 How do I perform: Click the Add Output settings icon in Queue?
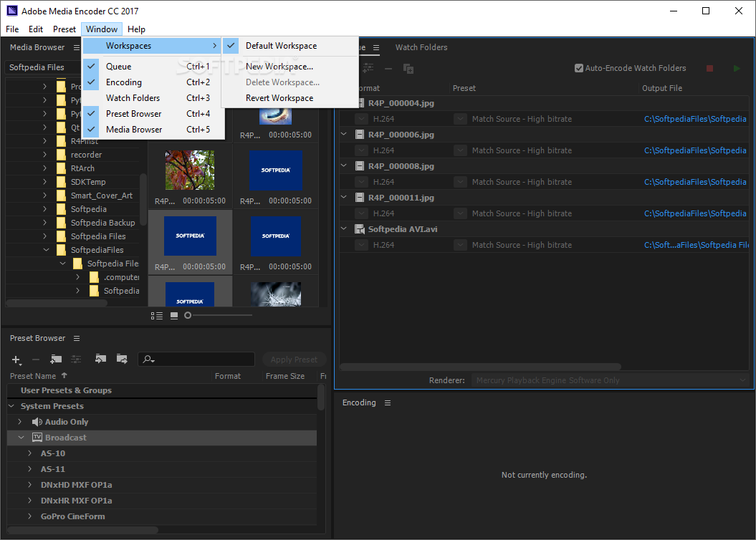click(x=368, y=69)
